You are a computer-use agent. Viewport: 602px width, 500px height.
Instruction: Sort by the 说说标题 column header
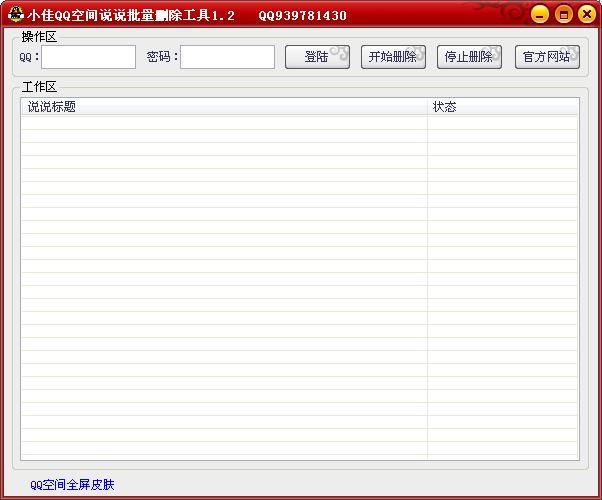(225, 107)
